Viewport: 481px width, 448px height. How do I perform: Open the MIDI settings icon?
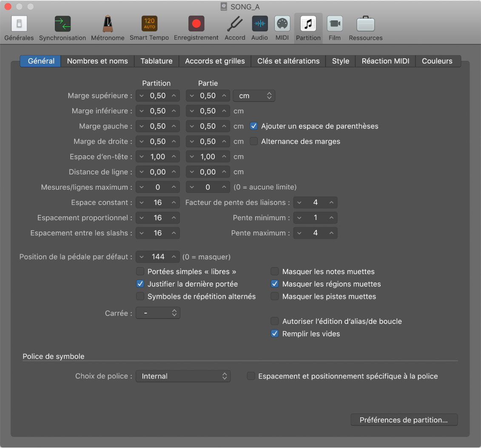282,24
